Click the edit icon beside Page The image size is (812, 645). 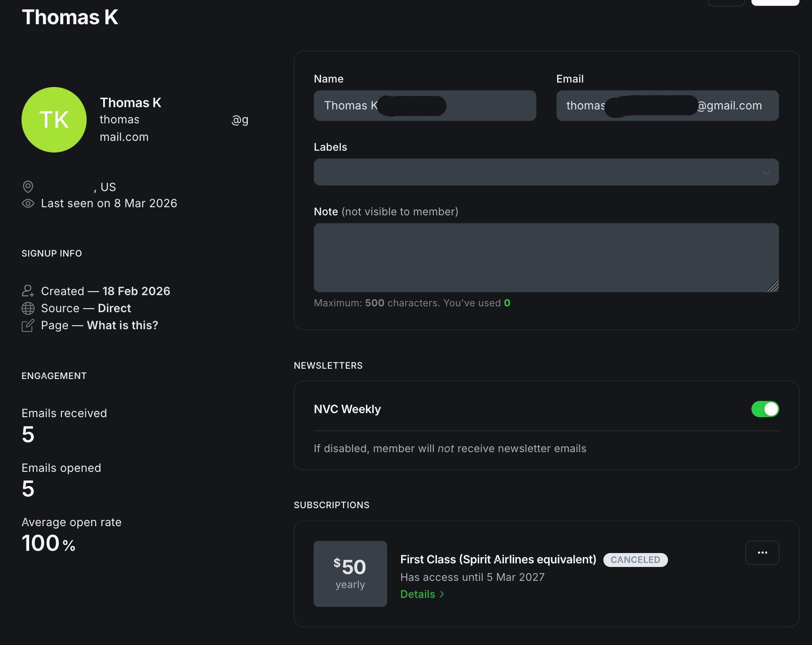tap(28, 325)
